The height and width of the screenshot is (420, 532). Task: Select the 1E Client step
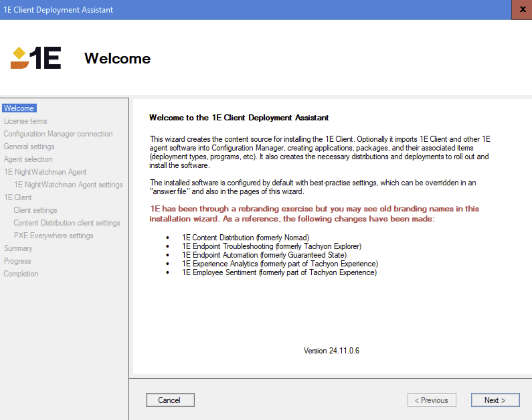coord(18,197)
